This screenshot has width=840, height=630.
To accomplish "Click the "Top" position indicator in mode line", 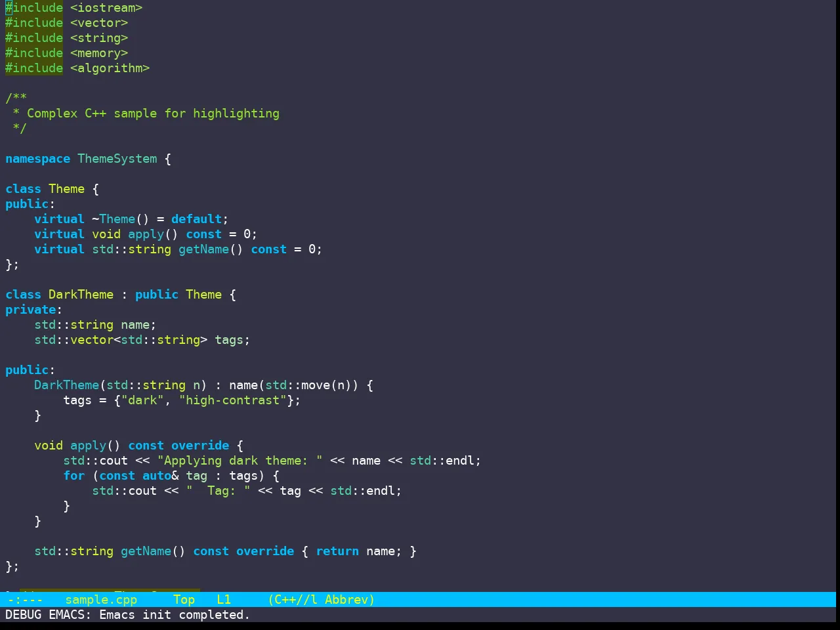I will [184, 599].
